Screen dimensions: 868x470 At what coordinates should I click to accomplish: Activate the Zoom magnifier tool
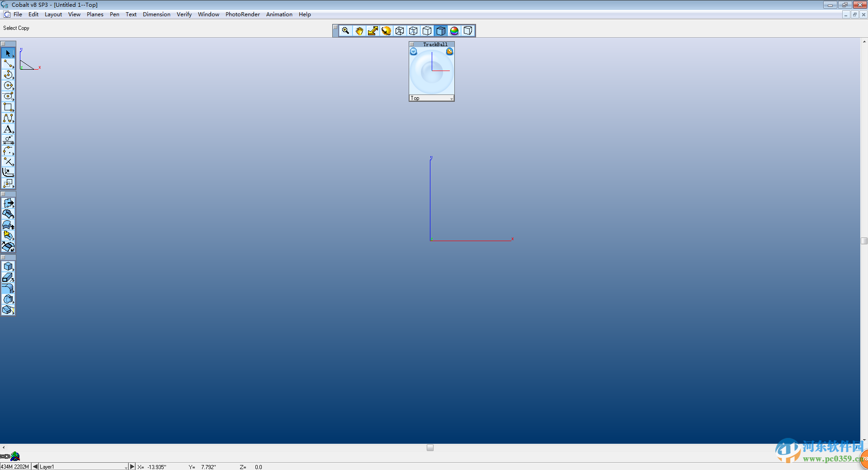(345, 30)
